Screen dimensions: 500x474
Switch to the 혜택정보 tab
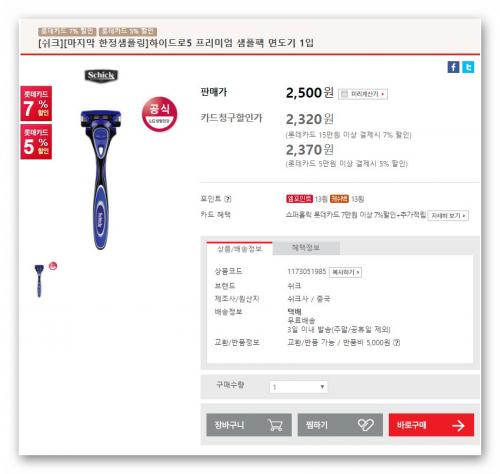[x=306, y=248]
